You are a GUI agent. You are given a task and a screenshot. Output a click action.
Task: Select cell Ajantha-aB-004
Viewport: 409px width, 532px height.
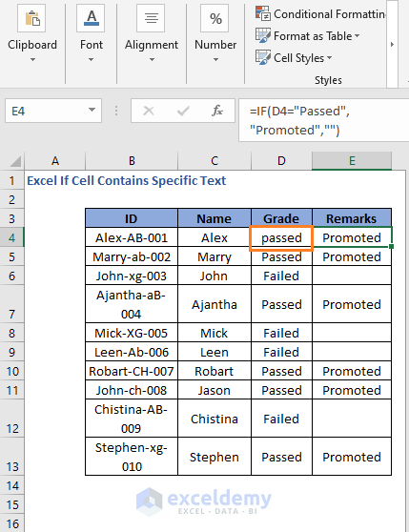[132, 304]
